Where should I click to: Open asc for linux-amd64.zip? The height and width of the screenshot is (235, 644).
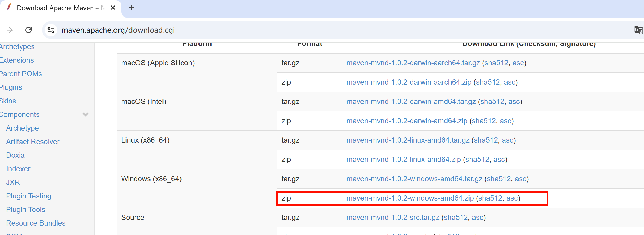[x=499, y=160]
